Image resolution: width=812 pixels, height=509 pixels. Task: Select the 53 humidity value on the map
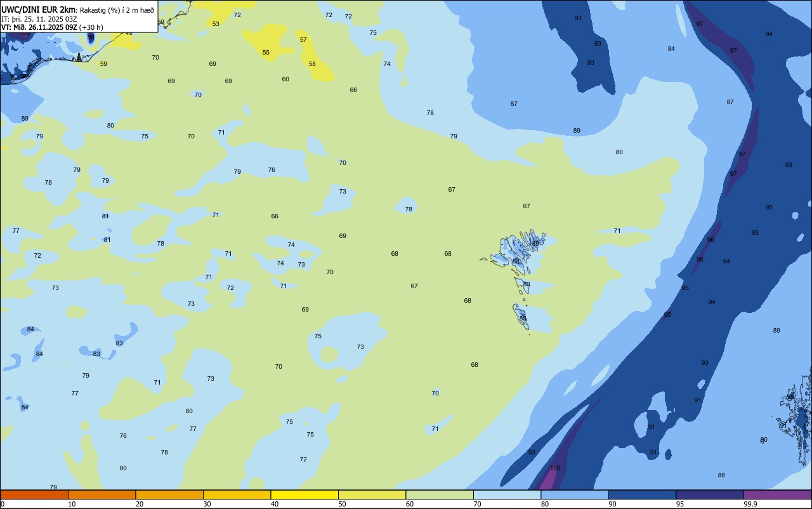pos(216,24)
